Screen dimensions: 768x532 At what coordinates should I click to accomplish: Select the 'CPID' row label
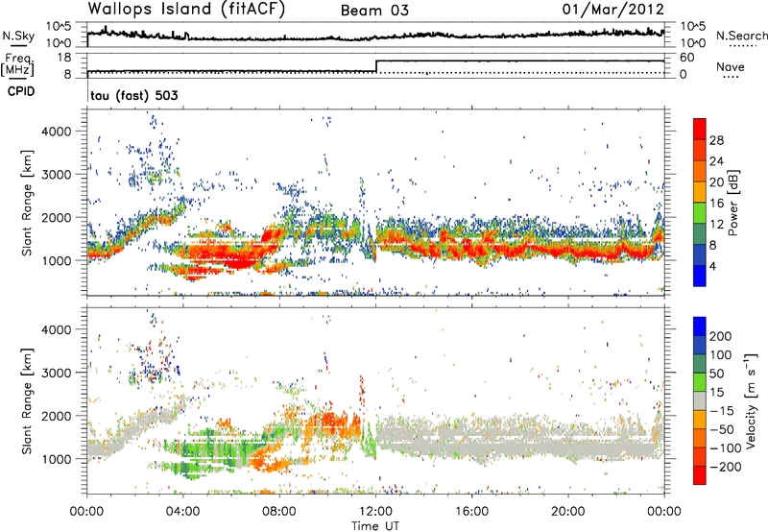(x=21, y=91)
